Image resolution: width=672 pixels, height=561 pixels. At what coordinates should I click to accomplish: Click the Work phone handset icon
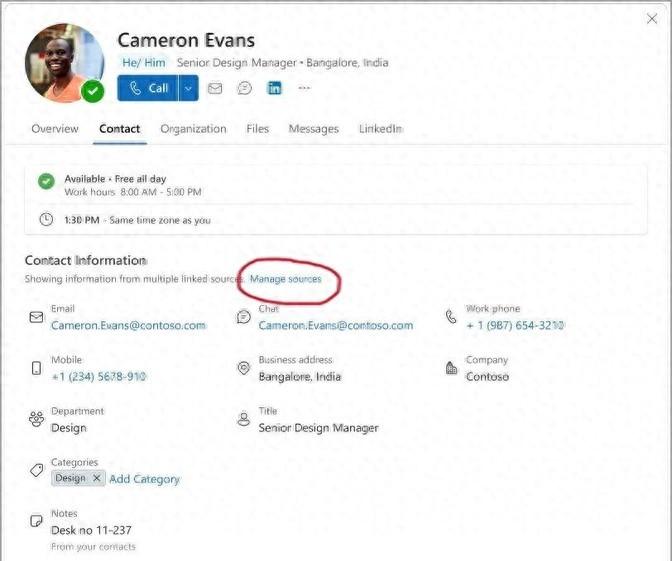[451, 317]
